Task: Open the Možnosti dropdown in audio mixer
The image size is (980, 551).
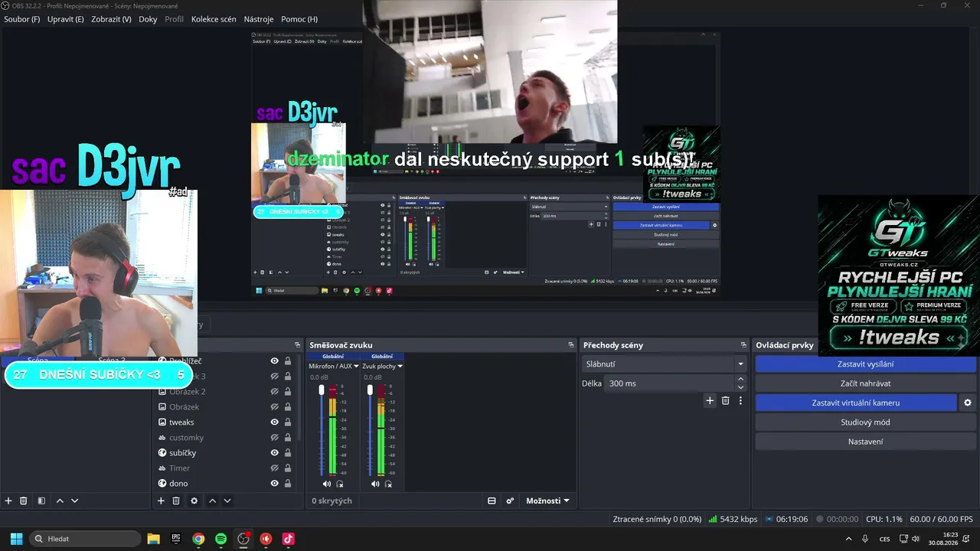Action: pos(547,500)
